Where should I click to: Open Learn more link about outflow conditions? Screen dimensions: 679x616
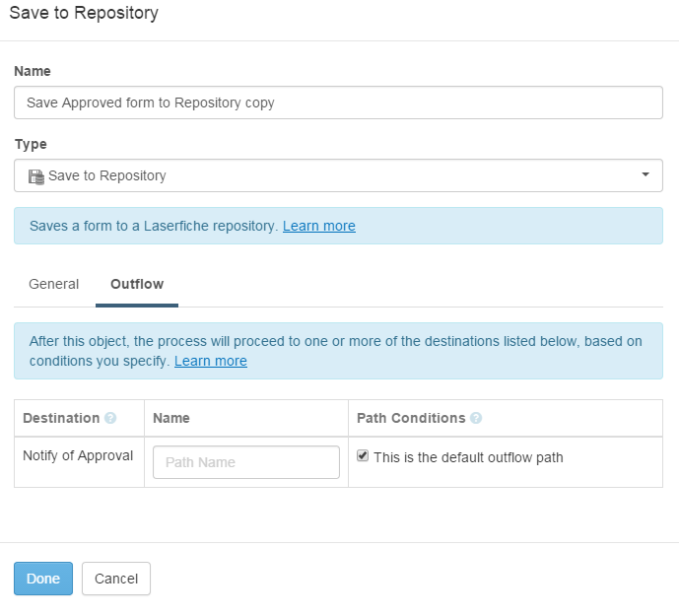[211, 362]
